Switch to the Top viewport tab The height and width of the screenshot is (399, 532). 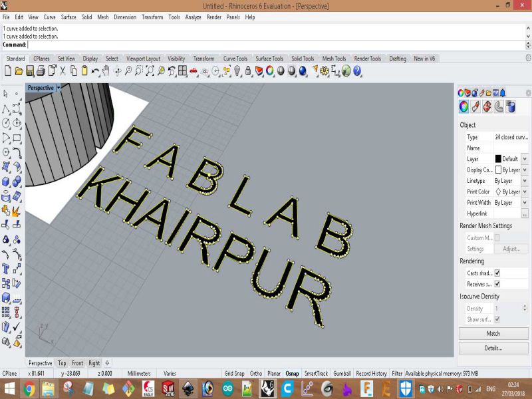(62, 363)
